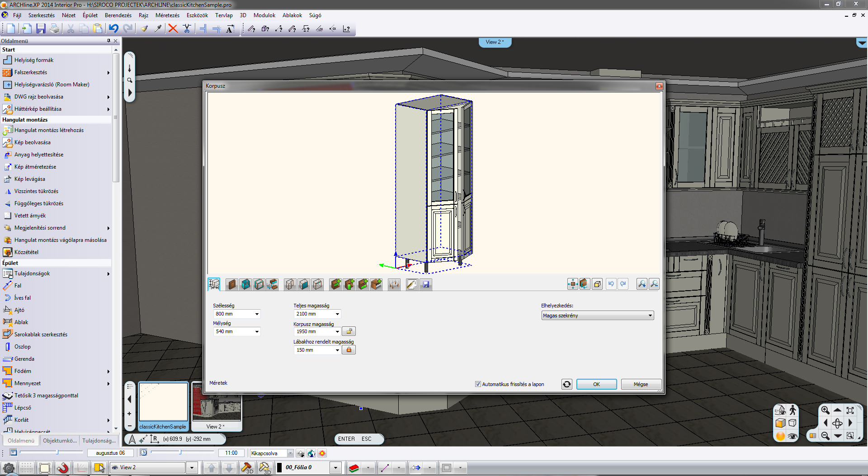Click the printer icon in the main toolbar
This screenshot has width=868, height=476.
(x=55, y=28)
